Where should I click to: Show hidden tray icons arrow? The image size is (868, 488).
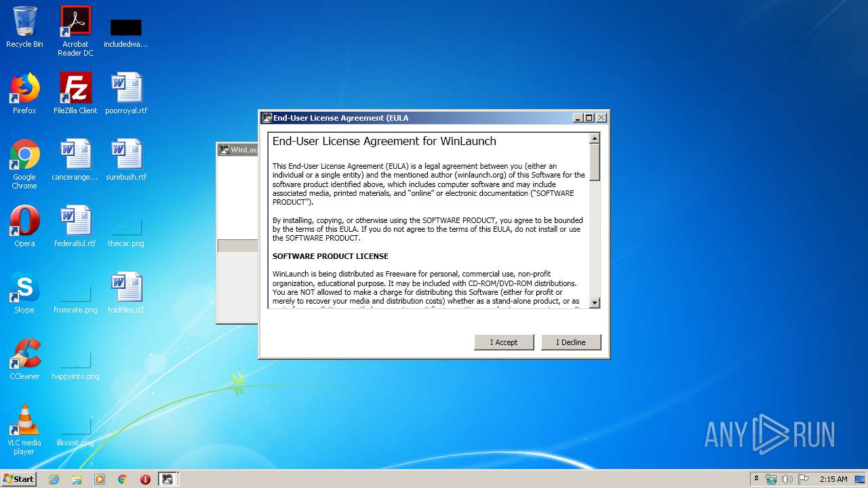[x=756, y=479]
